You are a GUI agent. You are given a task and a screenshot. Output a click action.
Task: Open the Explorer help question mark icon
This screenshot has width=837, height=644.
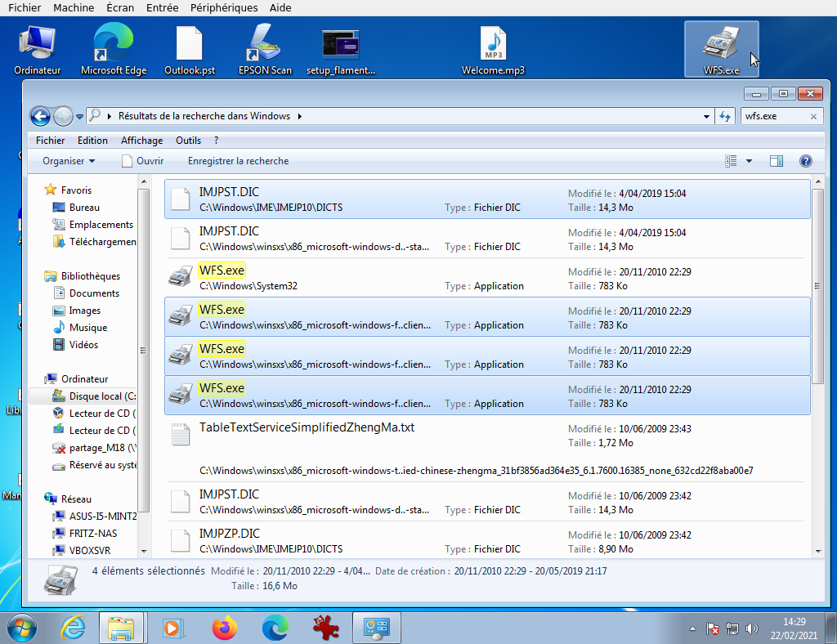[805, 161]
